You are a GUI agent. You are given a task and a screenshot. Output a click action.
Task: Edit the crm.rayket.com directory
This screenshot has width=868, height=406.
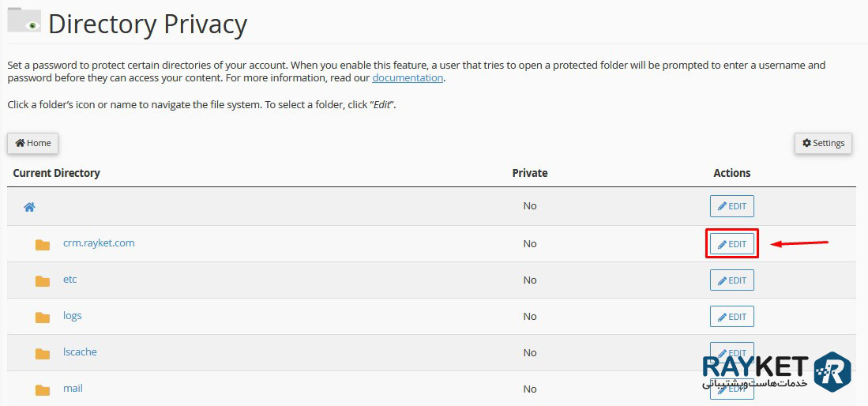[x=732, y=244]
